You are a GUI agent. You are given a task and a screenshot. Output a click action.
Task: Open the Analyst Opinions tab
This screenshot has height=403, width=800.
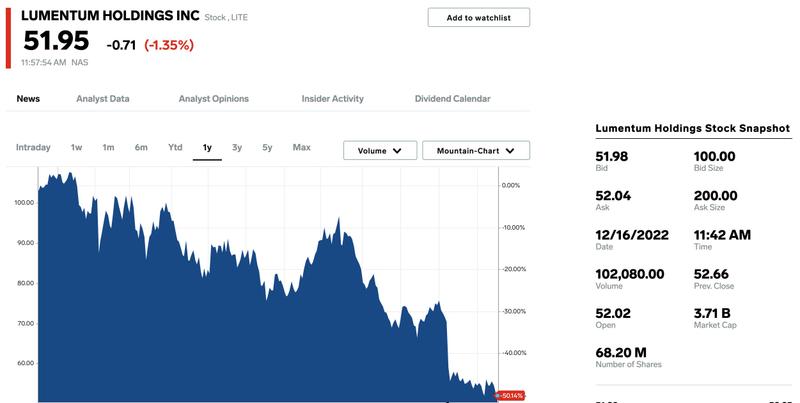pyautogui.click(x=214, y=99)
